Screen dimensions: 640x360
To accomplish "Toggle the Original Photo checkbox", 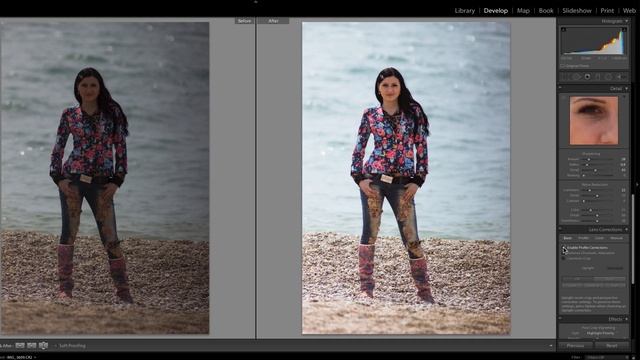I will click(x=562, y=66).
